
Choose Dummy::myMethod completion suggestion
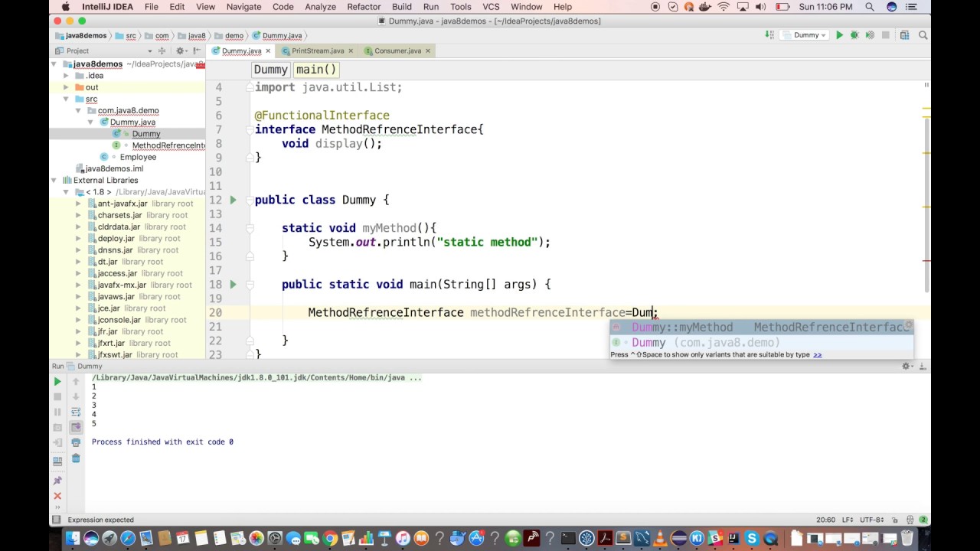click(762, 328)
